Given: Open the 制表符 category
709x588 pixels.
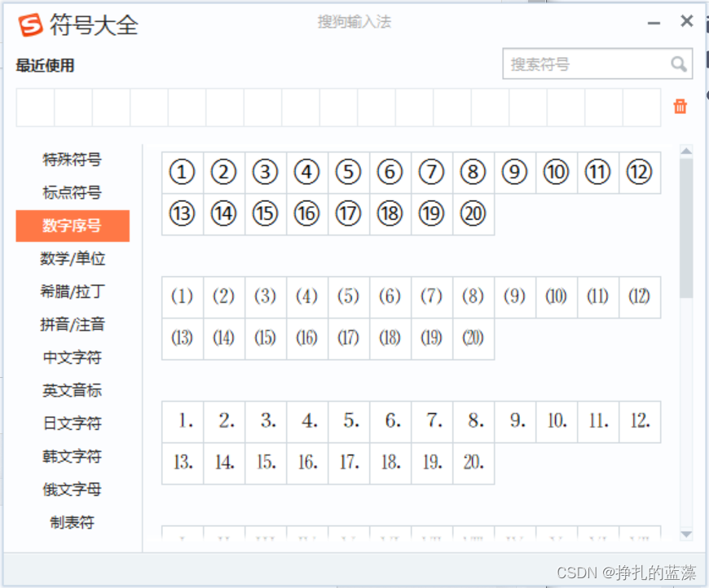Looking at the screenshot, I should 73,523.
